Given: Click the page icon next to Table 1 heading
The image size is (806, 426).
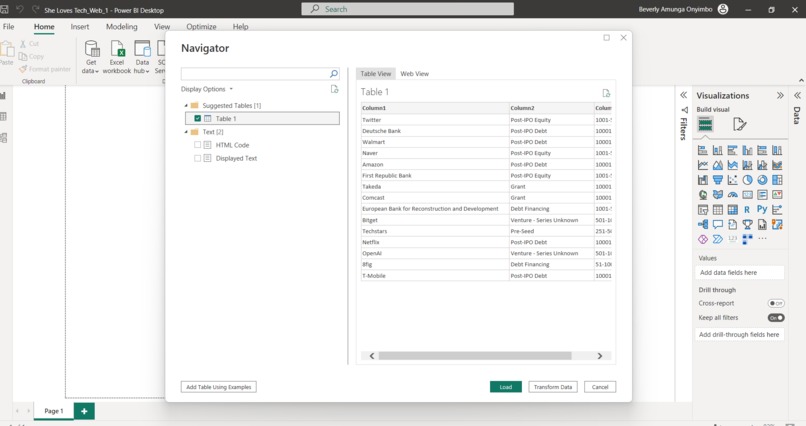Looking at the screenshot, I should [x=606, y=93].
